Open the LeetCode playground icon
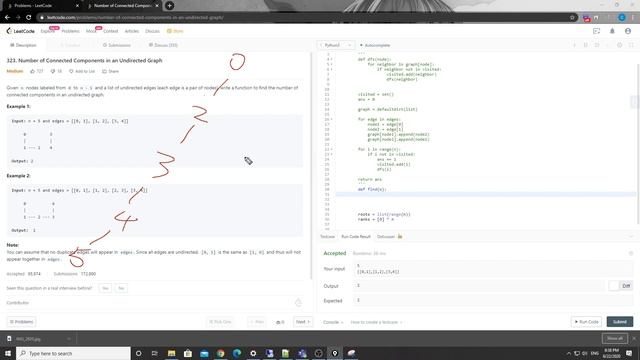 click(x=596, y=31)
